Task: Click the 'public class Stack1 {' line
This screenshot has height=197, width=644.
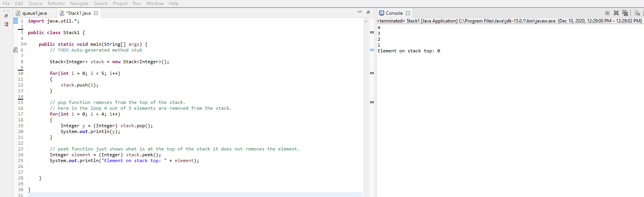Action: [56, 33]
